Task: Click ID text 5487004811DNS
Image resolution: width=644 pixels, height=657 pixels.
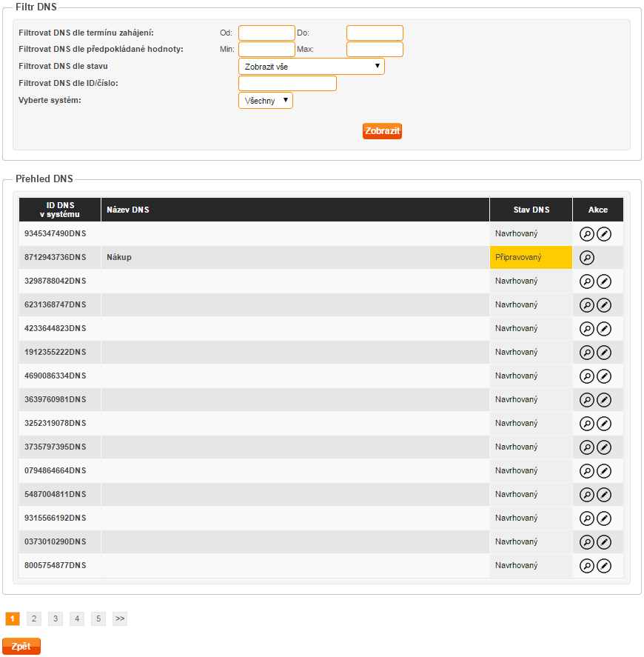Action: (x=56, y=495)
